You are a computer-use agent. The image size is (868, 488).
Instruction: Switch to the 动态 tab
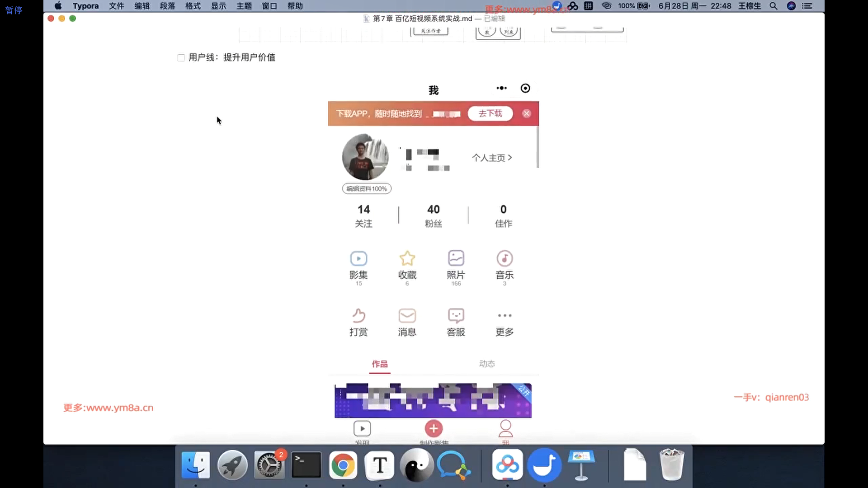(487, 364)
